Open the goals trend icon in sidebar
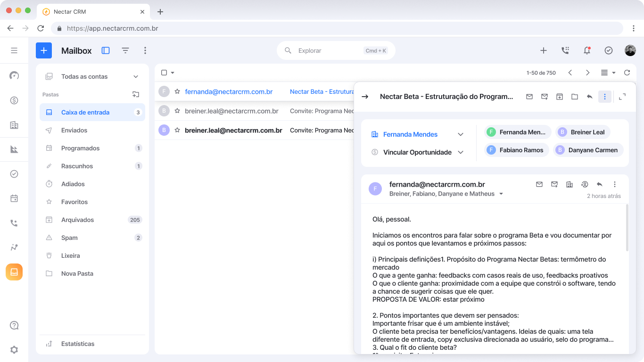This screenshot has width=644, height=362. click(x=14, y=247)
